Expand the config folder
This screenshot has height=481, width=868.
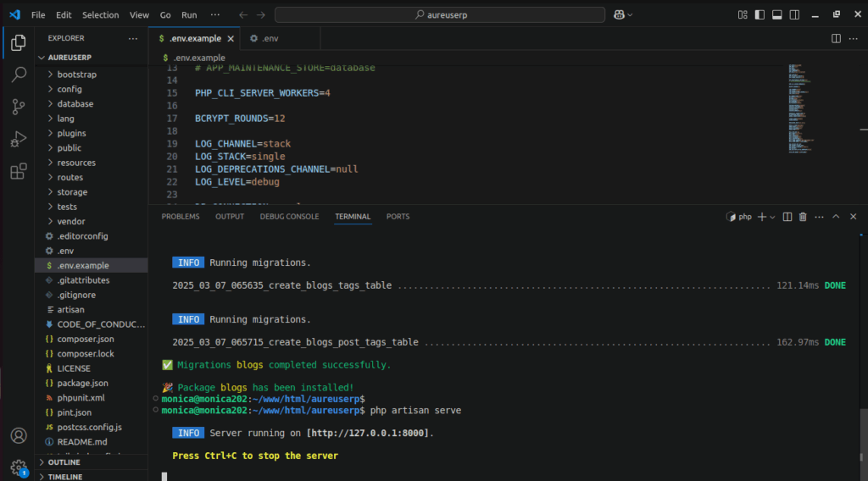(x=92, y=89)
